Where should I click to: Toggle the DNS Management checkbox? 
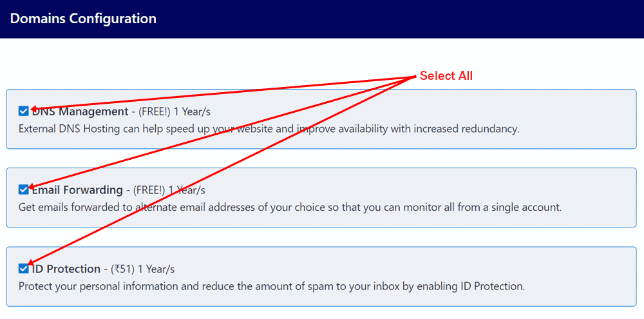[24, 111]
